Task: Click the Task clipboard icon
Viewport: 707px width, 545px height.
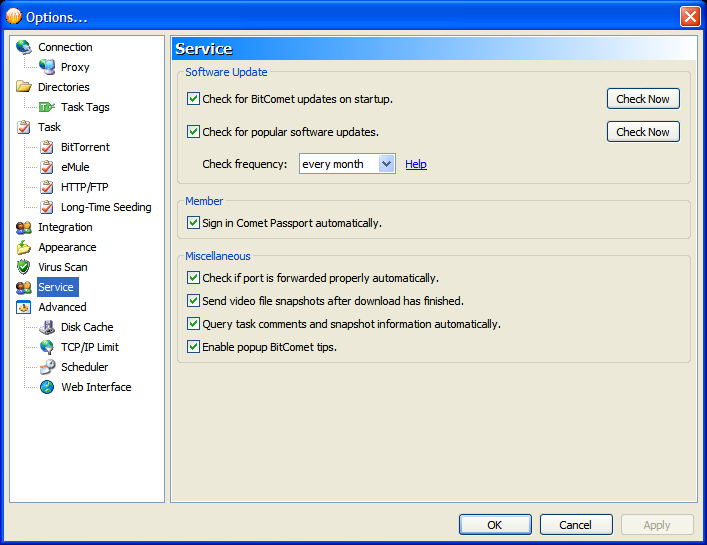Action: 23,127
